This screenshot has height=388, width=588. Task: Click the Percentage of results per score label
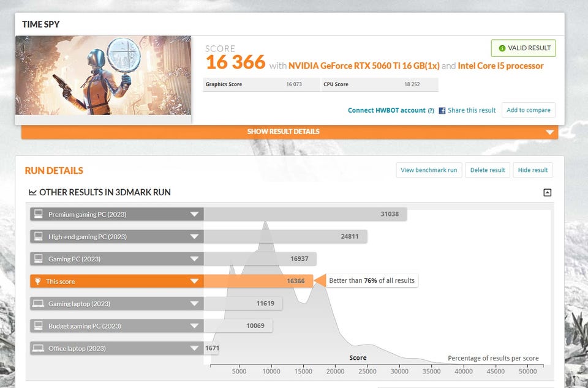[x=493, y=359]
